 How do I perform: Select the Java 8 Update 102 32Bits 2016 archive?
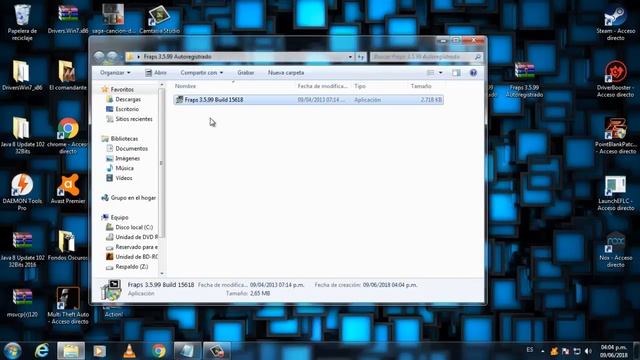click(x=22, y=249)
